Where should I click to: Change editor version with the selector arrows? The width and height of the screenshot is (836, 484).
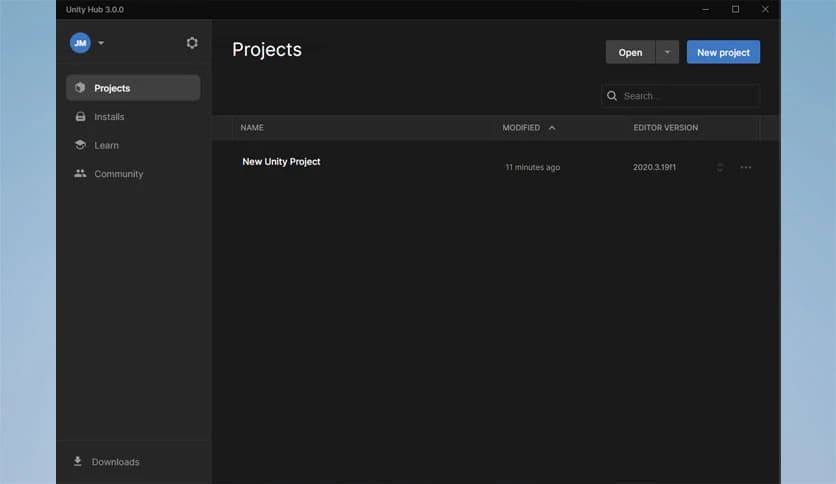pyautogui.click(x=720, y=167)
